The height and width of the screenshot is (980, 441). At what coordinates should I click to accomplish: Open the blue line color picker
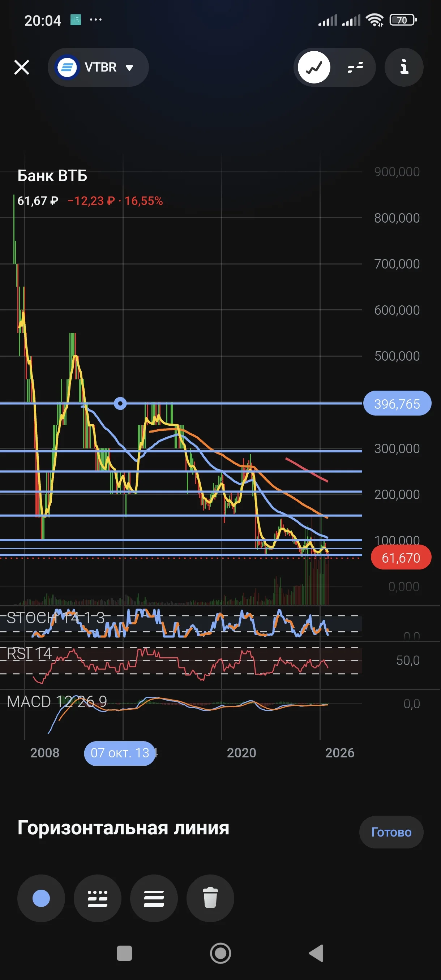pyautogui.click(x=41, y=898)
